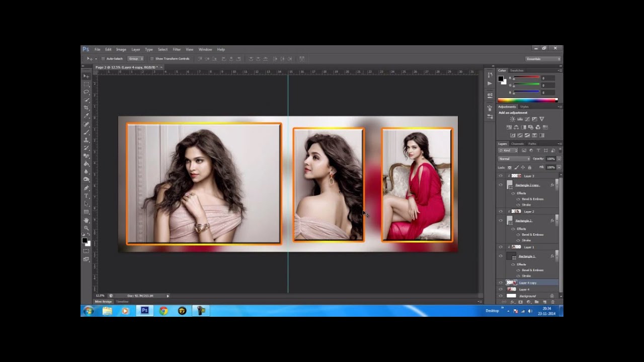The height and width of the screenshot is (362, 644).
Task: Select the Horizontal Type tool
Action: coord(86,196)
